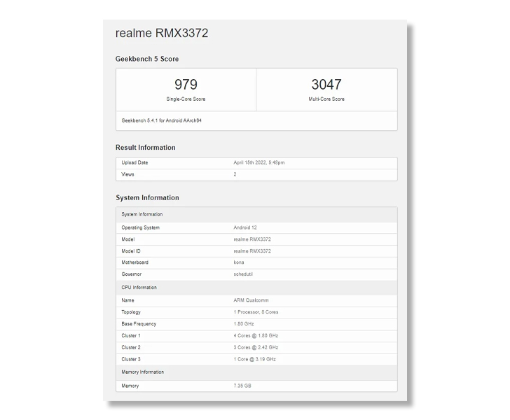Click the Operating System label
Viewport: 510px width, 420px height.
[x=141, y=227]
